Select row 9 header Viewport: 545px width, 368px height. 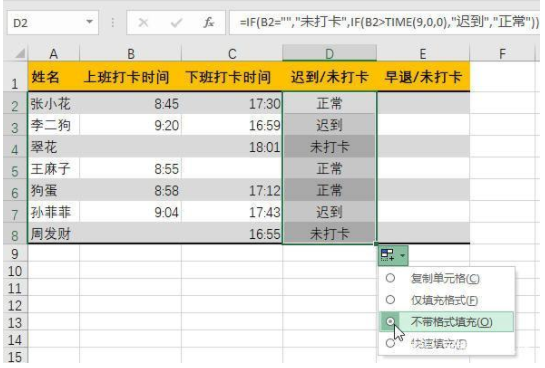click(x=15, y=253)
